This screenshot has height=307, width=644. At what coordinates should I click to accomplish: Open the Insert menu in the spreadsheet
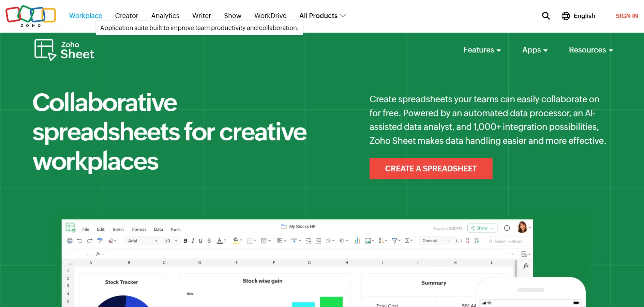[x=118, y=229]
